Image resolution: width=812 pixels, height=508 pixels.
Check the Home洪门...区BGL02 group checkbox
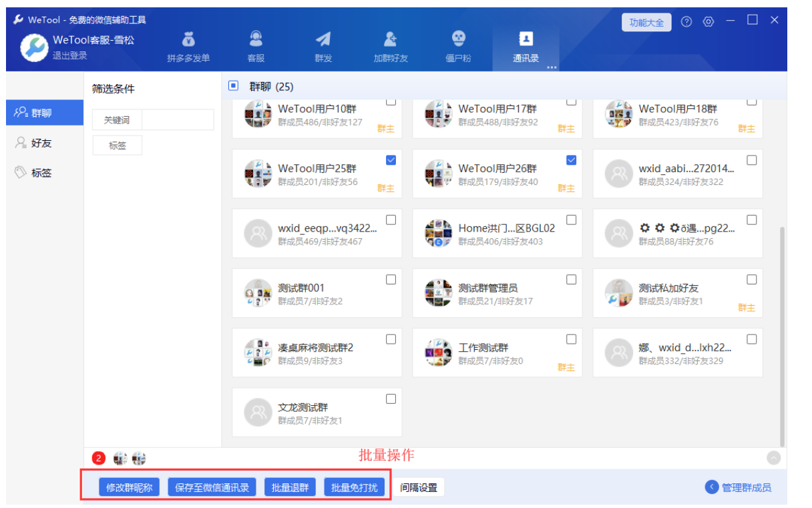pos(571,220)
